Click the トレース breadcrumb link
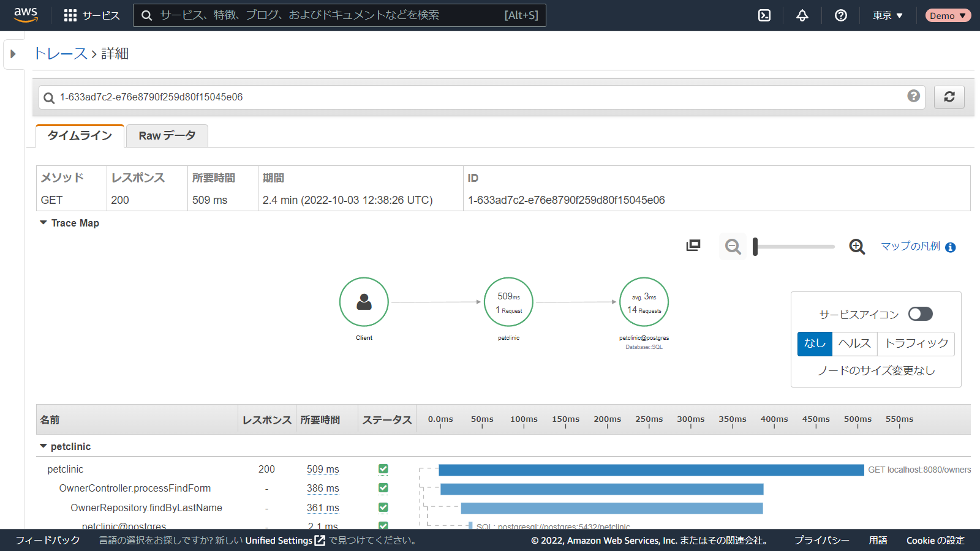The image size is (980, 551). pyautogui.click(x=60, y=54)
